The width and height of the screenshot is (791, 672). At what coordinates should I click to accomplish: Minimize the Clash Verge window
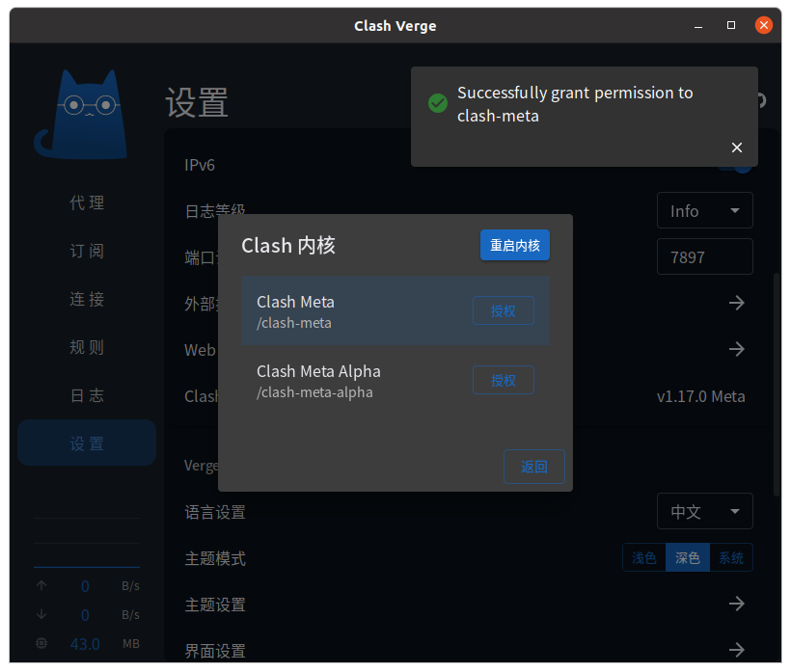698,25
